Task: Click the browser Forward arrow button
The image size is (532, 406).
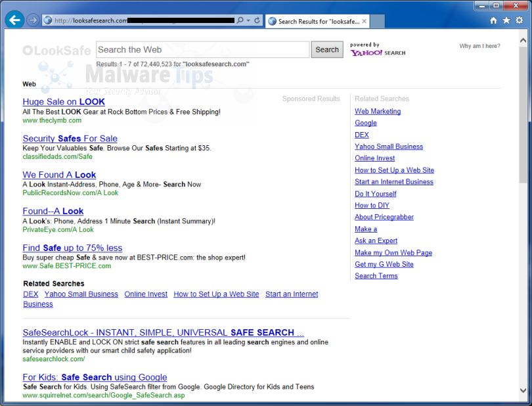Action: (33, 20)
